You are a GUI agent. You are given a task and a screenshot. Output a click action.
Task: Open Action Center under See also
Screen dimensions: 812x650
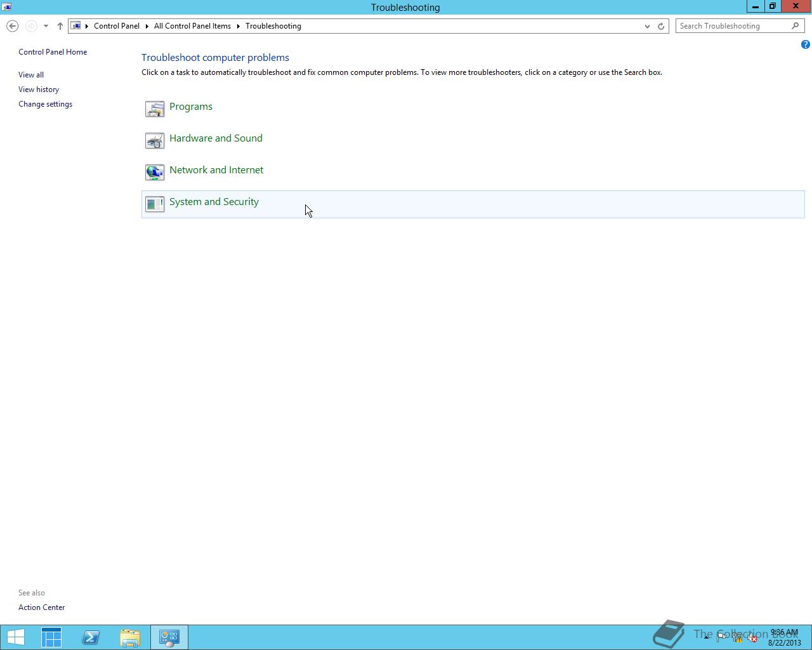click(41, 607)
